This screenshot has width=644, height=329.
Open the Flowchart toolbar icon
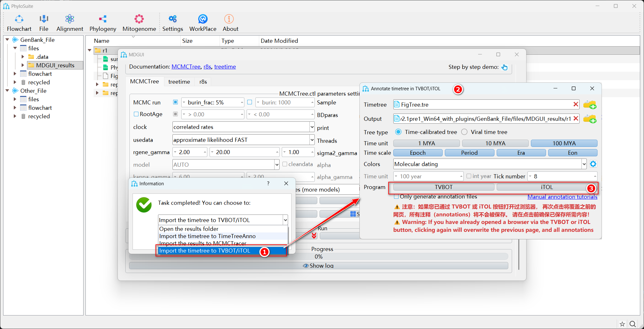click(19, 23)
